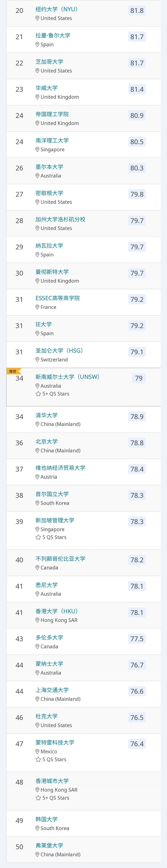Click the 80.5 score badge for 南洋理工大学

[137, 142]
